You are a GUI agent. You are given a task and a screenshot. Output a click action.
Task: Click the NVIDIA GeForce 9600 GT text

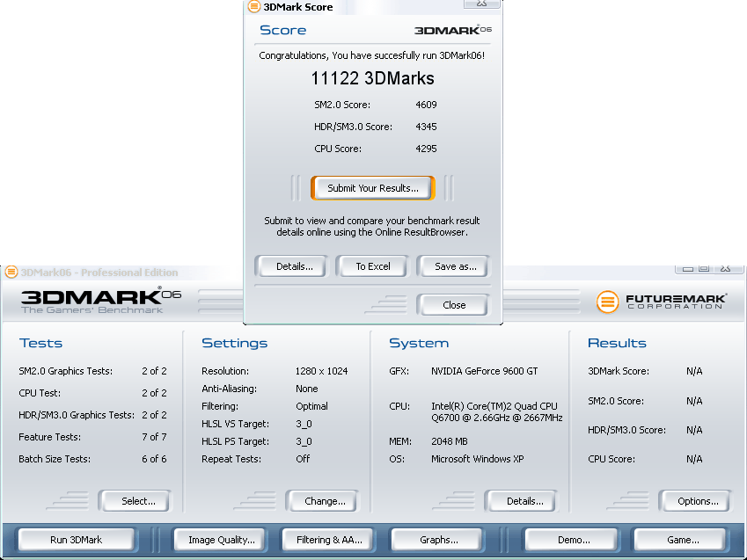point(484,371)
